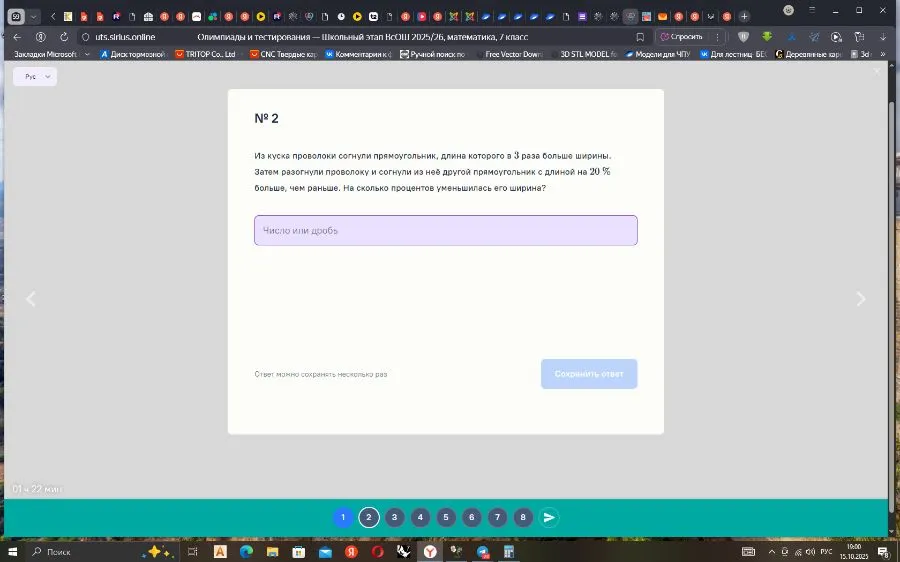
Task: Open Task View on the taskbar
Action: tap(193, 552)
